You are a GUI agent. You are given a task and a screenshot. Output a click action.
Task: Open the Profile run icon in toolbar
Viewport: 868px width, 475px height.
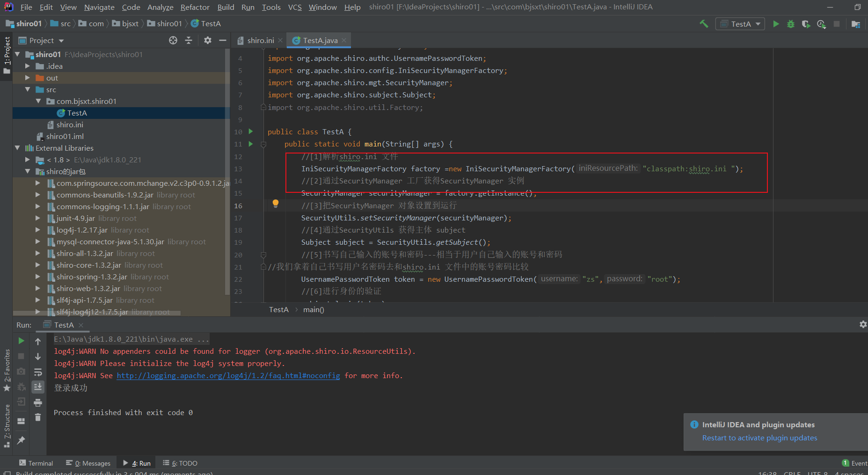tap(821, 24)
